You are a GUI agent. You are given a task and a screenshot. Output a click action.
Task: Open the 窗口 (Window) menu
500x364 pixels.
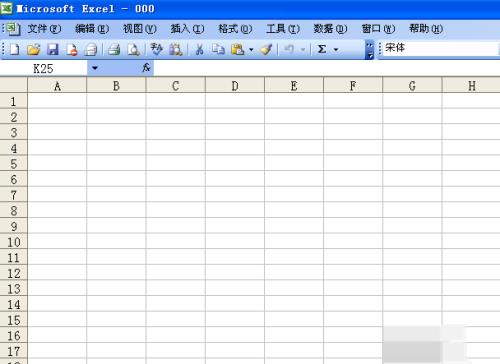point(378,29)
